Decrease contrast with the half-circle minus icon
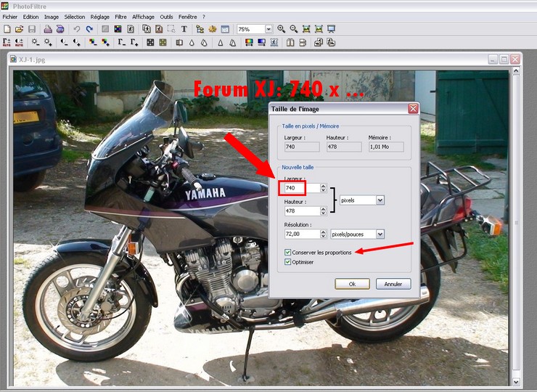 click(64, 43)
